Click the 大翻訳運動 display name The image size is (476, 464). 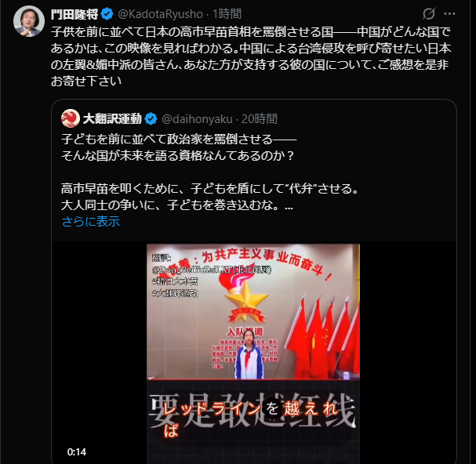[112, 118]
